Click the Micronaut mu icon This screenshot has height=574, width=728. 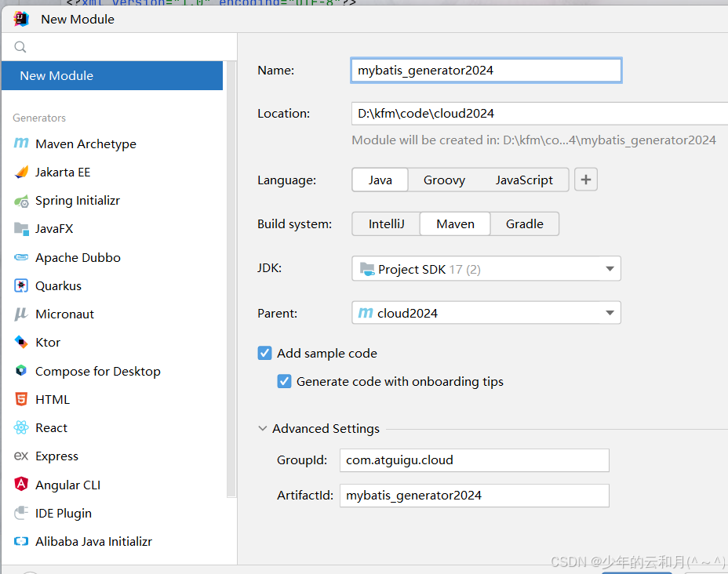click(21, 314)
